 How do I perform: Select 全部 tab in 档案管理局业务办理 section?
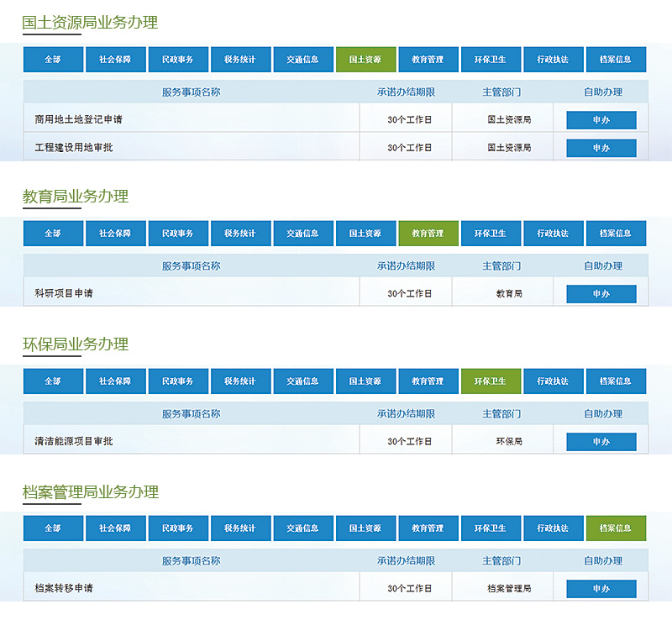click(x=53, y=528)
